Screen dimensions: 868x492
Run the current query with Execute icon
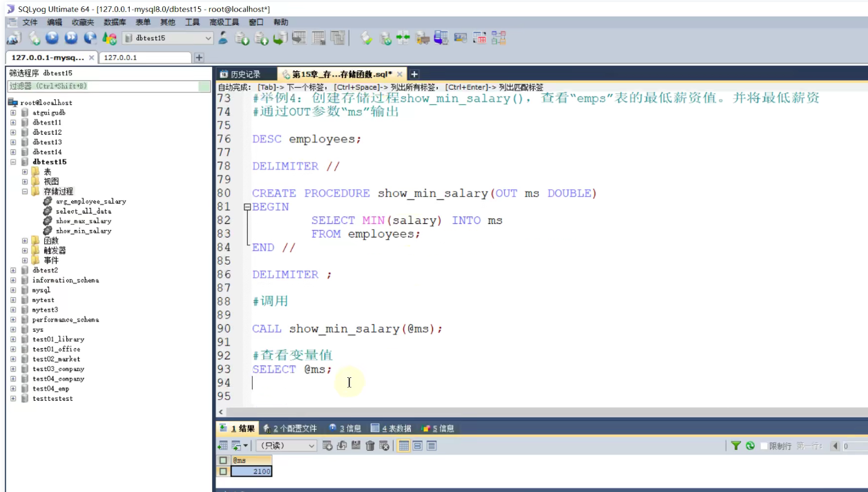click(52, 39)
